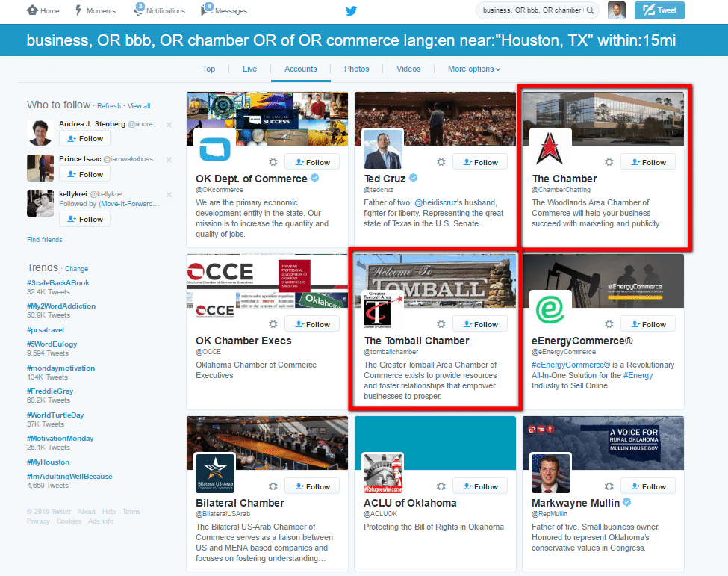Follow Markwayne Mullin
This screenshot has height=576, width=728.
click(x=648, y=486)
